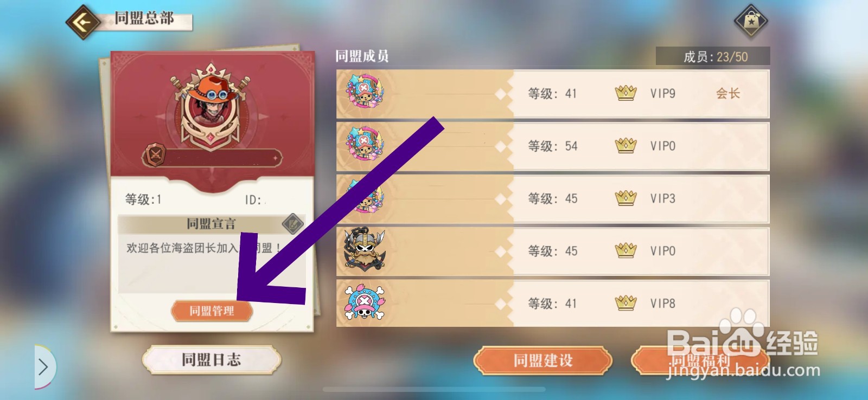Tap the Ace alliance emblem portrait
868x400 pixels.
click(x=210, y=108)
